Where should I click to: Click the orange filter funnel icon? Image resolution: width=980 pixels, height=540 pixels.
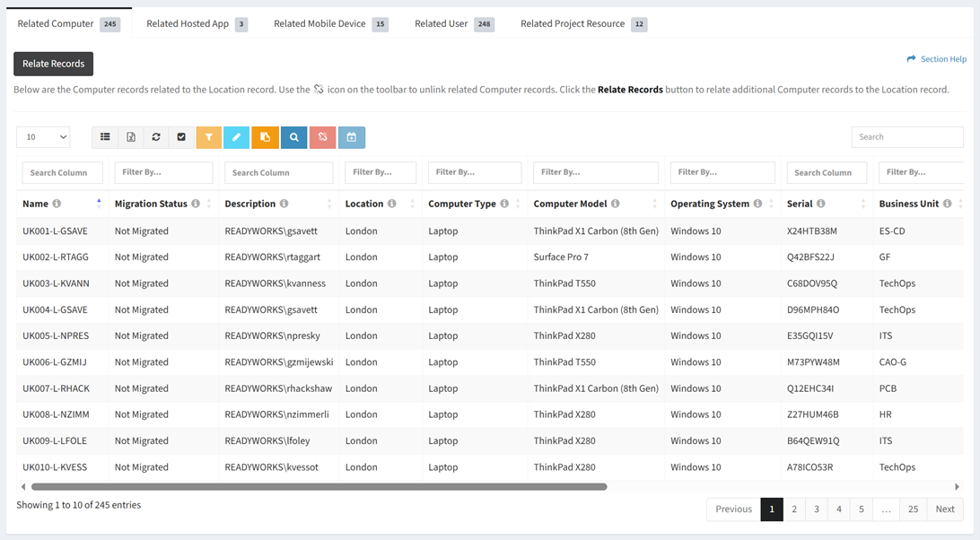(208, 137)
